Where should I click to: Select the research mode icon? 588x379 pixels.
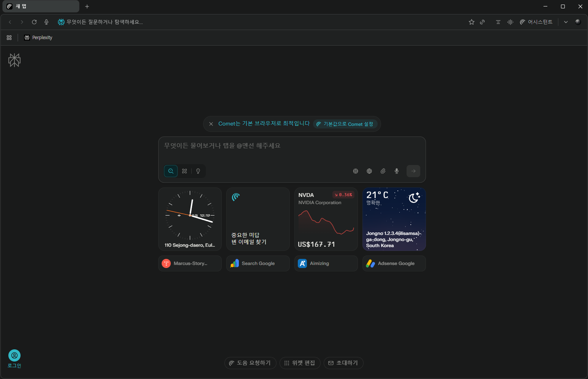click(184, 171)
